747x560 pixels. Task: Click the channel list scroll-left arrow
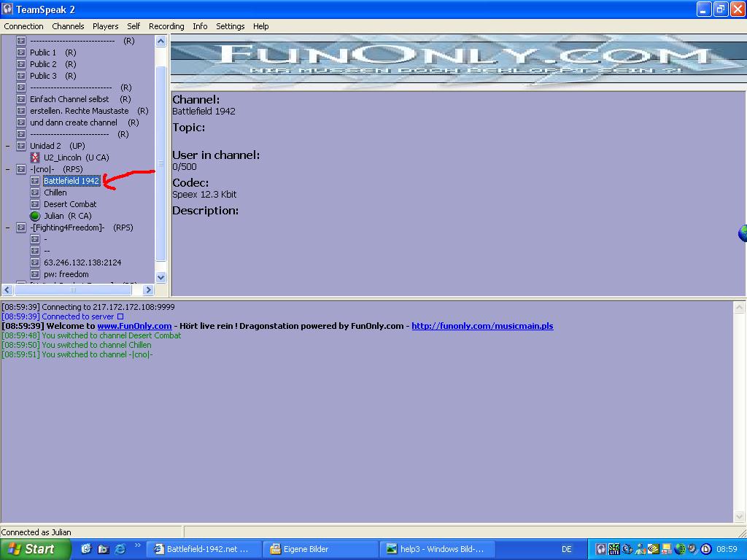(7, 289)
